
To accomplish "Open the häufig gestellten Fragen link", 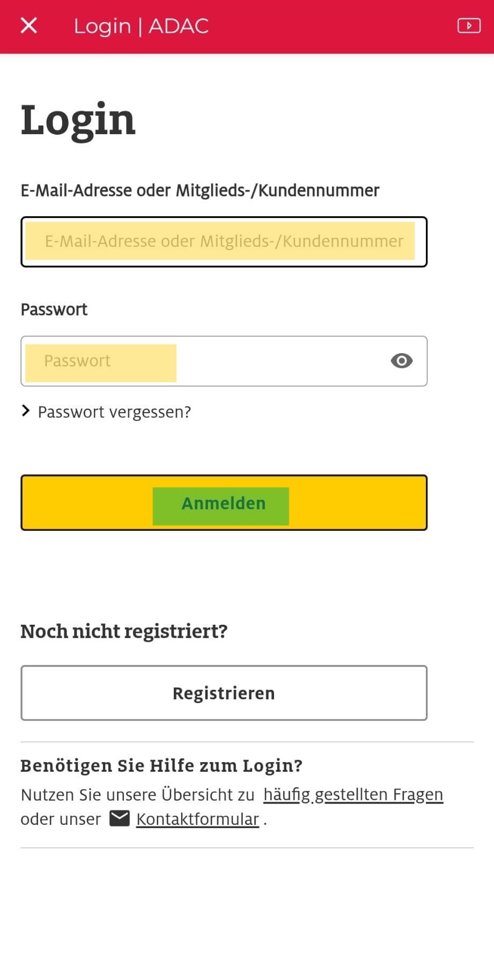I will pyautogui.click(x=353, y=794).
